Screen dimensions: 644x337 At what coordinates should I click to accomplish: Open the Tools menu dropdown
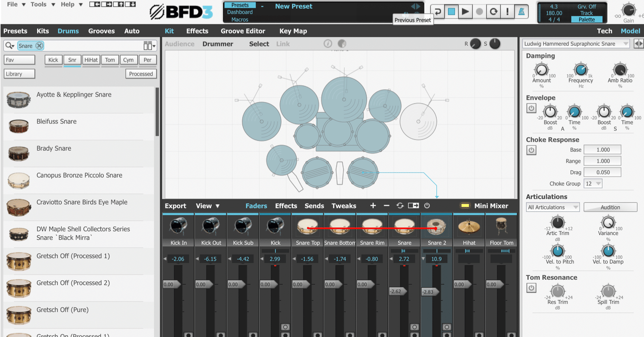(x=42, y=5)
